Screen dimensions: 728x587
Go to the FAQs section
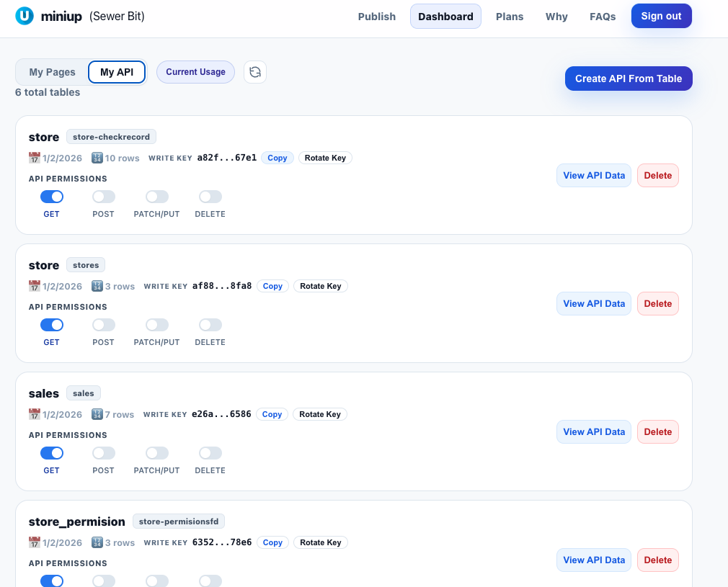pyautogui.click(x=603, y=16)
